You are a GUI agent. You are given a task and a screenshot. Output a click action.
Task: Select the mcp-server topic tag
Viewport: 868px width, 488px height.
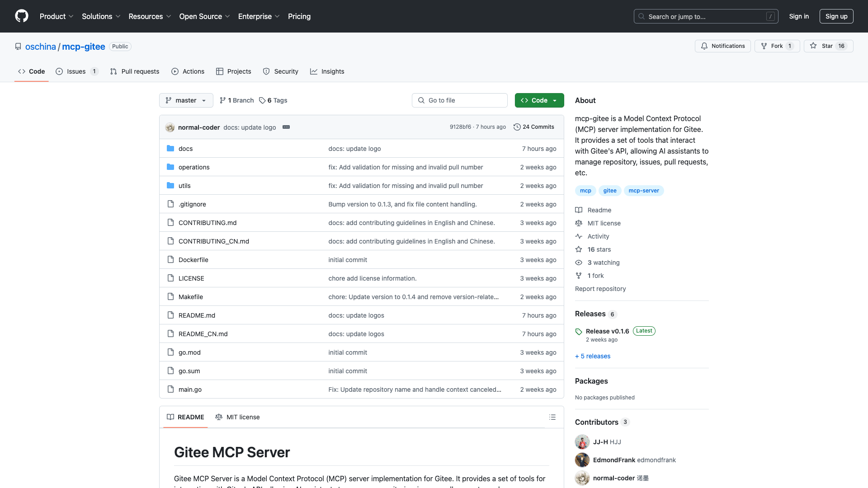click(643, 191)
